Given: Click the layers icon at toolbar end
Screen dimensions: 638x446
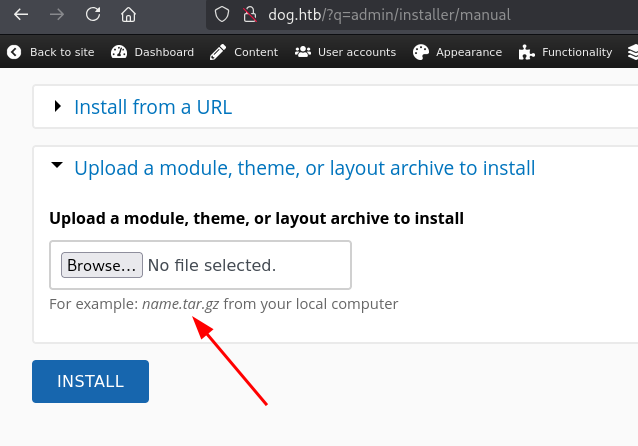Looking at the screenshot, I should pos(632,52).
